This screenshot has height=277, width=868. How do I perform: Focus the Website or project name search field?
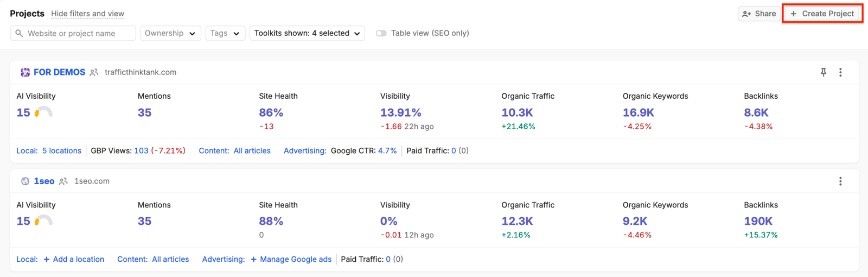73,33
